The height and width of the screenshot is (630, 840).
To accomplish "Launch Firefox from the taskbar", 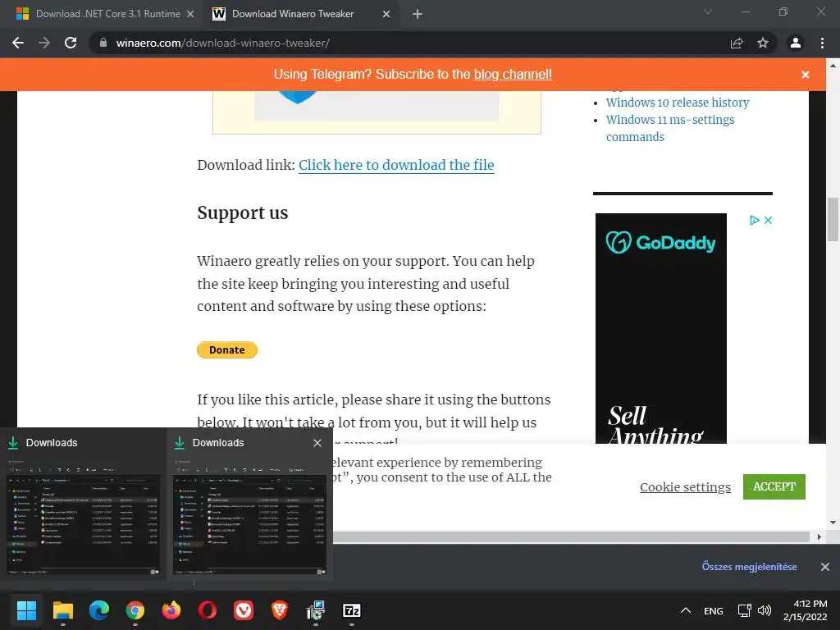I will click(171, 610).
